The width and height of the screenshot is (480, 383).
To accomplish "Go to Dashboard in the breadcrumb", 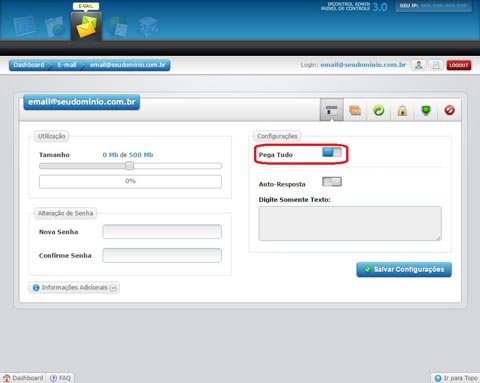I will click(x=29, y=65).
